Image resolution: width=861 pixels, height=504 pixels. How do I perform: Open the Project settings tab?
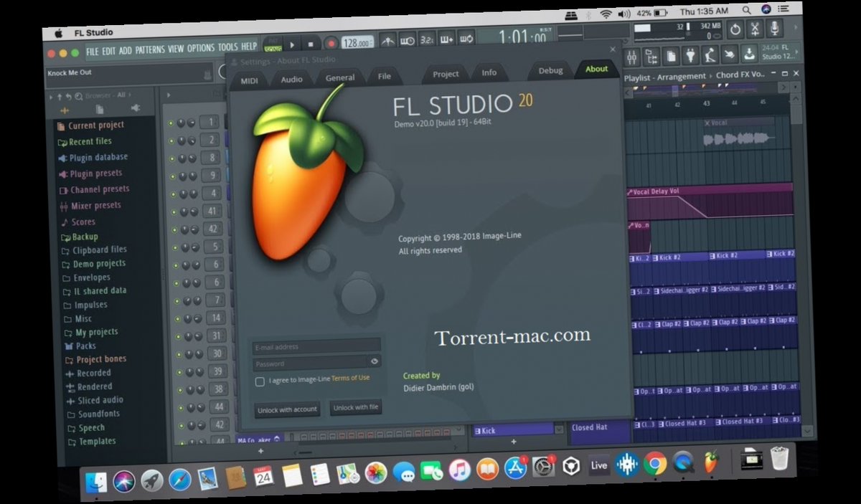[446, 74]
